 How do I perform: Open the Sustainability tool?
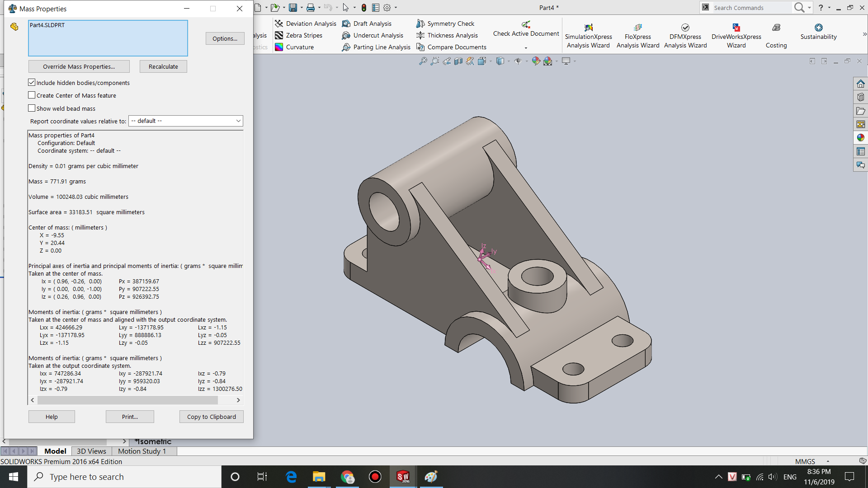click(x=818, y=32)
